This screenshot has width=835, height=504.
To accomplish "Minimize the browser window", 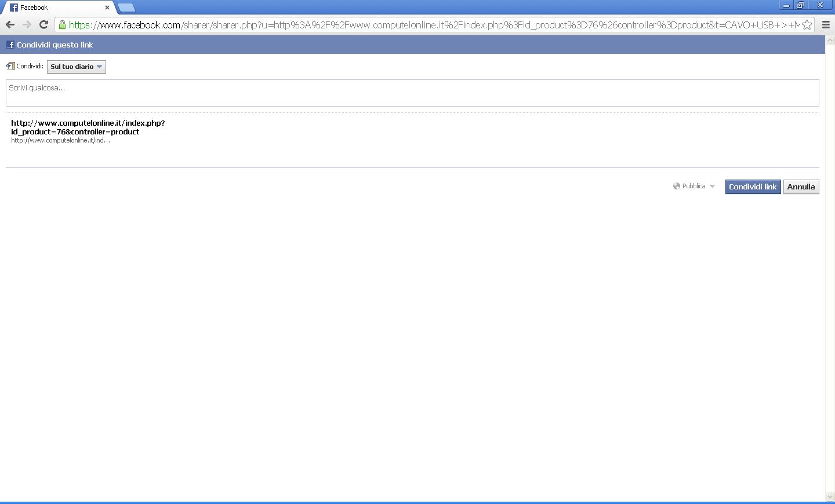I will coord(786,5).
